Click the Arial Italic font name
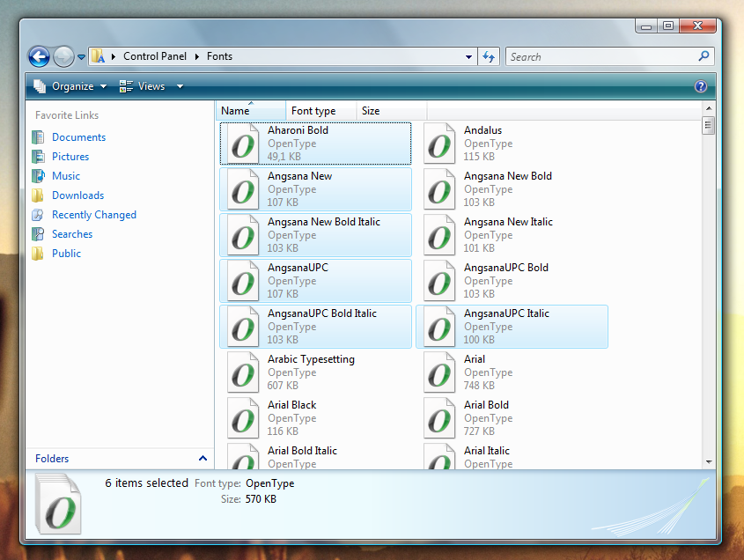Image resolution: width=744 pixels, height=560 pixels. (x=487, y=451)
